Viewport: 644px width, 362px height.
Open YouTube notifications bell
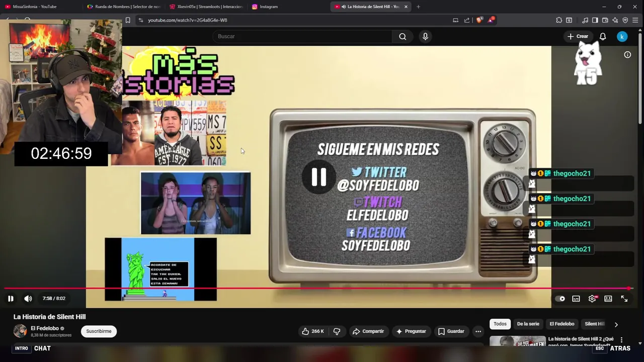pos(603,36)
